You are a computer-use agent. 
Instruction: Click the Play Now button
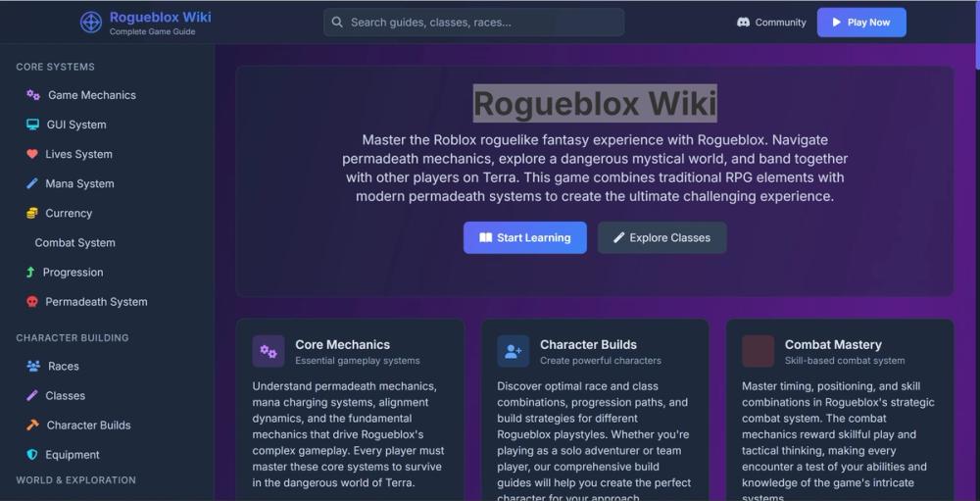click(x=861, y=23)
